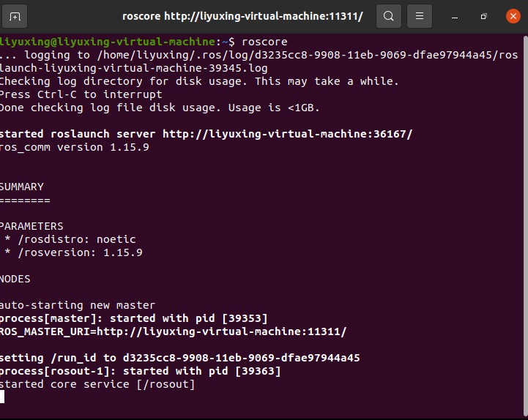
Task: Select the /rosversion: 1.15.9 parameter line
Action: (x=73, y=252)
